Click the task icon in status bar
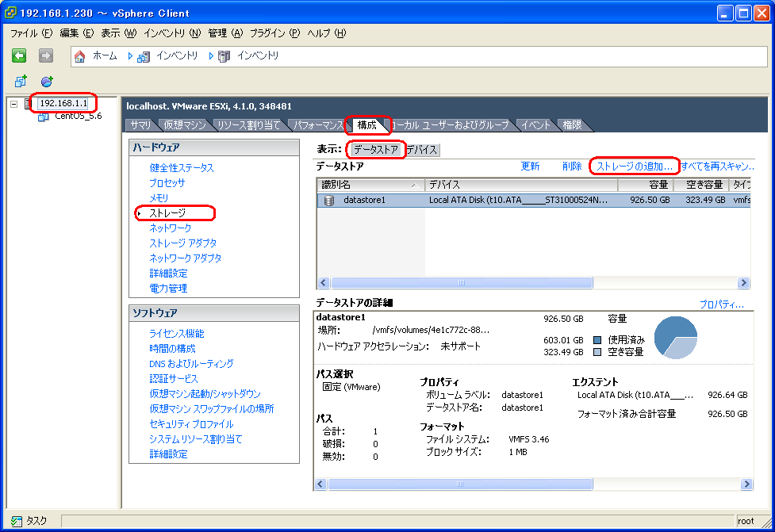This screenshot has width=775, height=532. (16, 521)
